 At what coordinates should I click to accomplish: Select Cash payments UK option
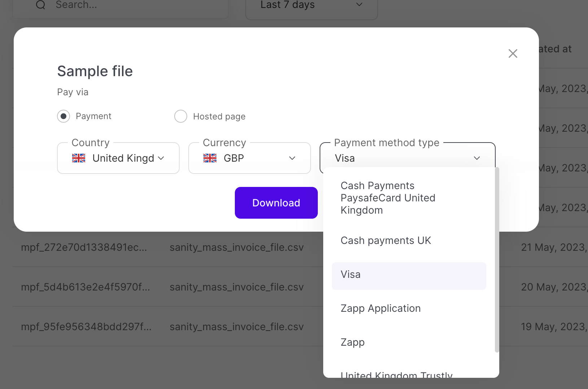click(x=386, y=241)
